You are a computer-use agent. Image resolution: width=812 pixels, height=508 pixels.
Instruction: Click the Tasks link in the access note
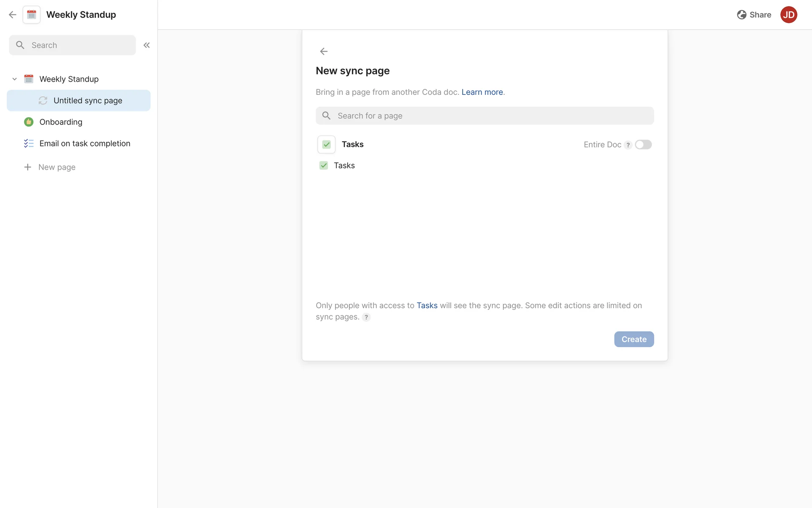pos(427,306)
